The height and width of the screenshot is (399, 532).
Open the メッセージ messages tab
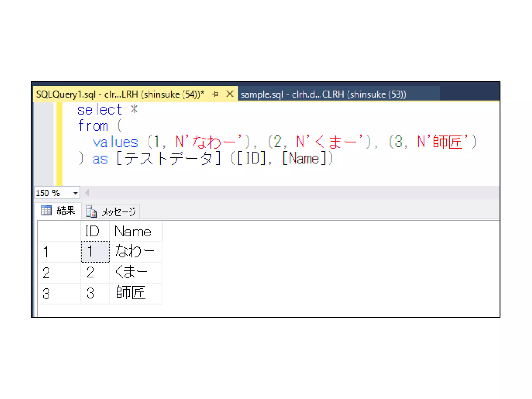[119, 212]
